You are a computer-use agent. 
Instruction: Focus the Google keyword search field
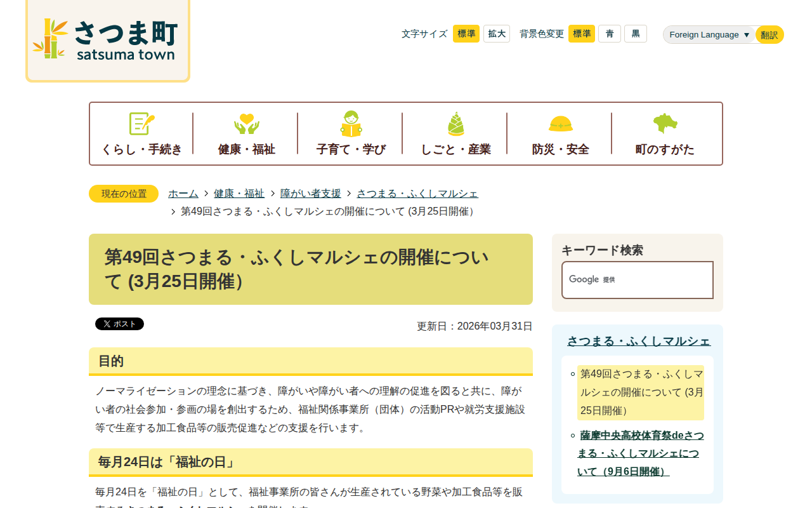(638, 280)
